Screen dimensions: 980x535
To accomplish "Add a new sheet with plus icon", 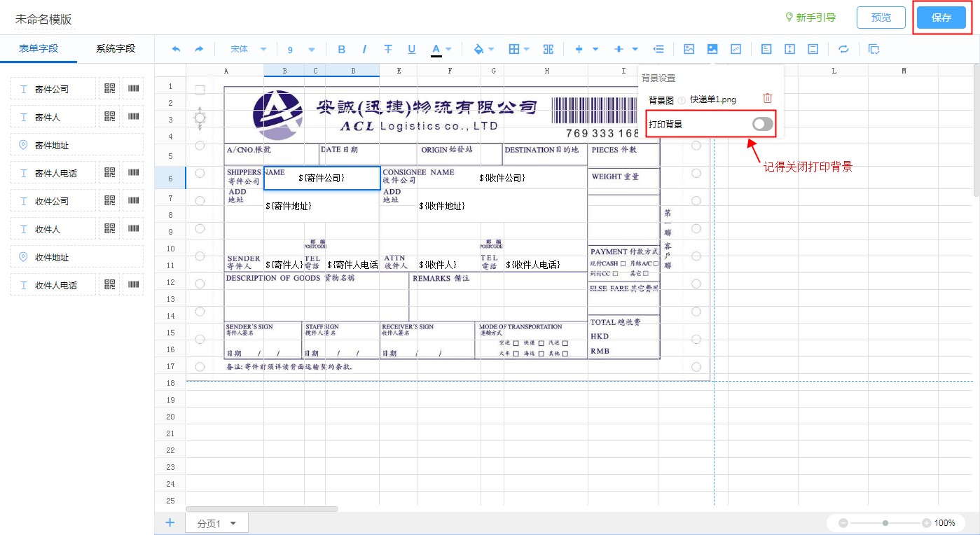I will tap(170, 522).
